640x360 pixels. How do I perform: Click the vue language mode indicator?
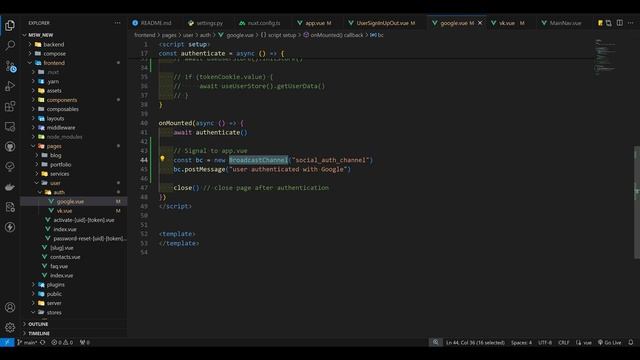coord(584,342)
